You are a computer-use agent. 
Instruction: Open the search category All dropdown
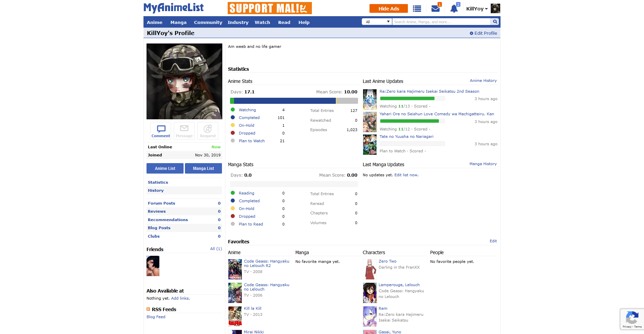[x=377, y=22]
